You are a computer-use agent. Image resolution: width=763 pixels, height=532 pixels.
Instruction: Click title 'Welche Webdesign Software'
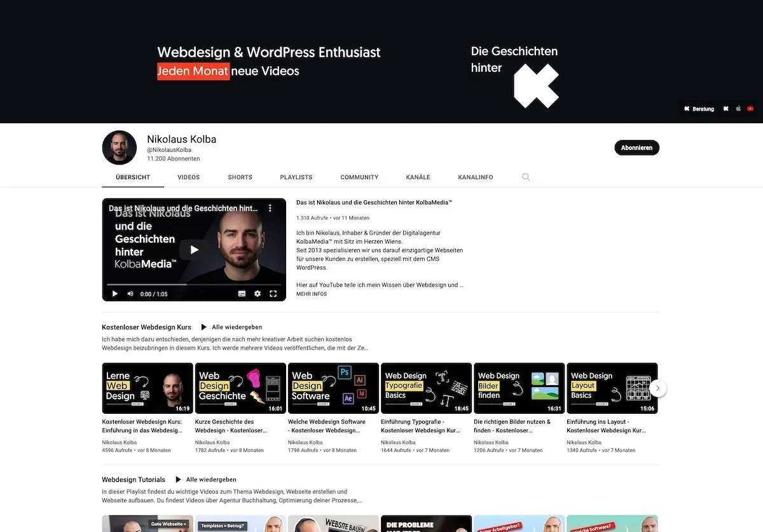click(x=327, y=426)
